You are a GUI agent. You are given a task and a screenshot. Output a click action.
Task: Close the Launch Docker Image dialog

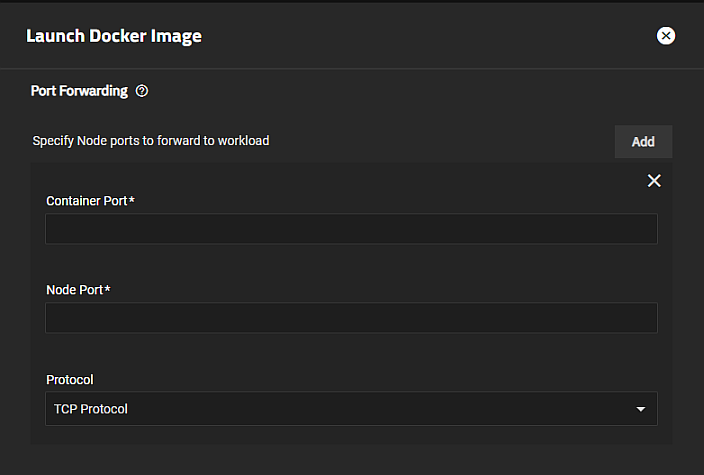[x=665, y=36]
